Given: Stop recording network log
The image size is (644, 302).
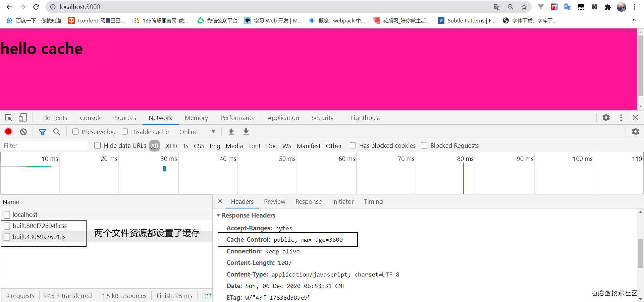Looking at the screenshot, I should pyautogui.click(x=8, y=132).
